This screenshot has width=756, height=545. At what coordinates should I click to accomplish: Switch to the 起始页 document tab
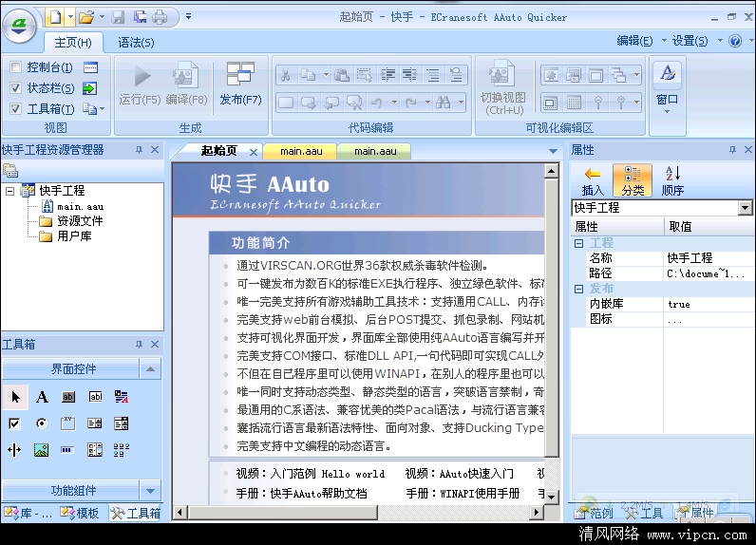pyautogui.click(x=219, y=151)
